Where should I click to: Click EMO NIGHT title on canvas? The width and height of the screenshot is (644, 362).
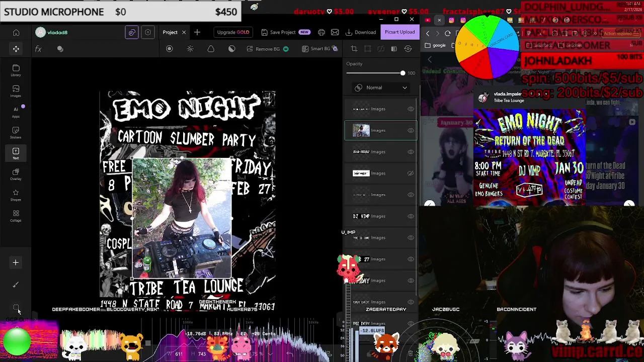tap(186, 108)
